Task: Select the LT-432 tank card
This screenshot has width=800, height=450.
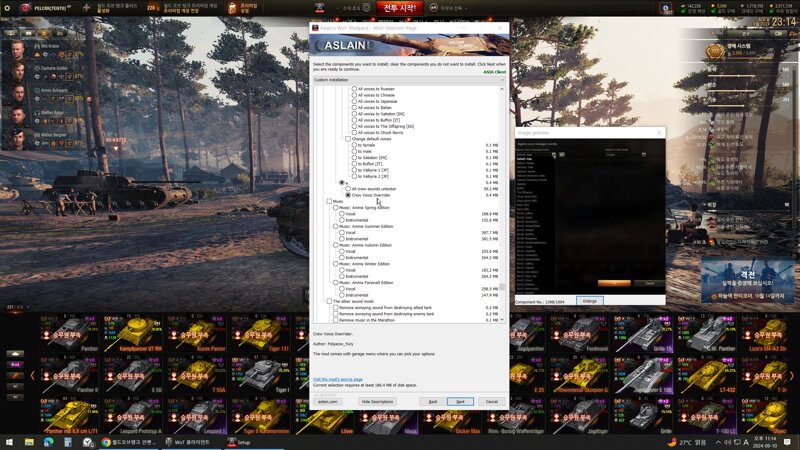Action: pos(707,376)
